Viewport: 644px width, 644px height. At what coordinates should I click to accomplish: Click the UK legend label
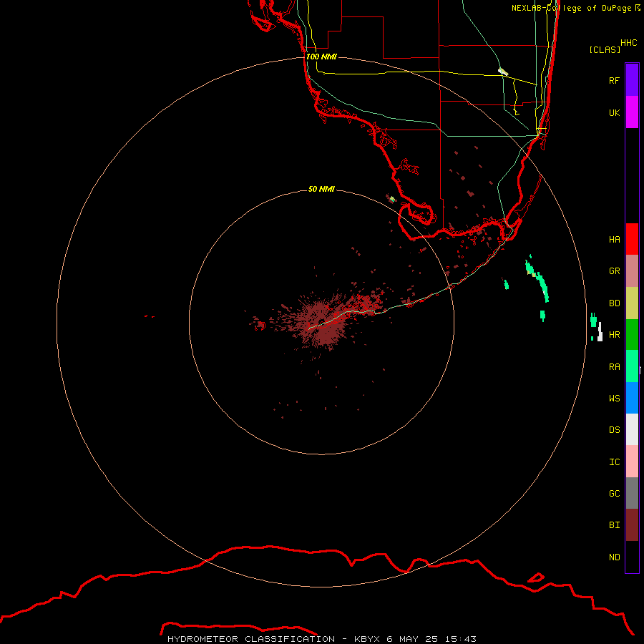(614, 112)
